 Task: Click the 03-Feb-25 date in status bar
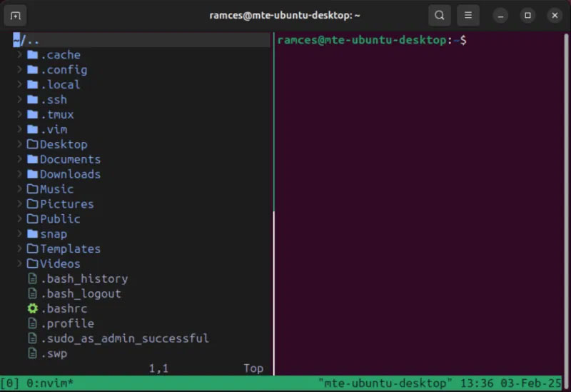[x=531, y=383]
